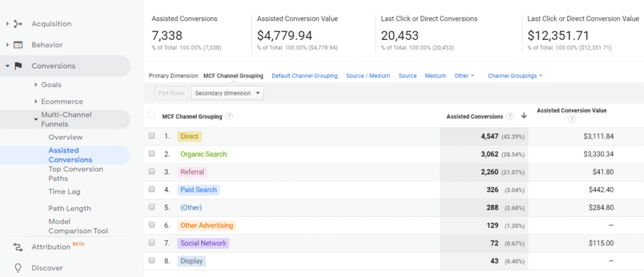Screen dimensions: 644x277
Task: Click the Behavior icon in sidebar
Action: (x=18, y=45)
